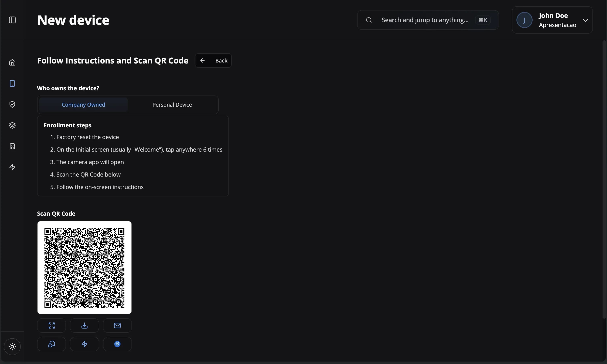This screenshot has width=607, height=364.
Task: Click the enrollment QR code image
Action: [84, 268]
